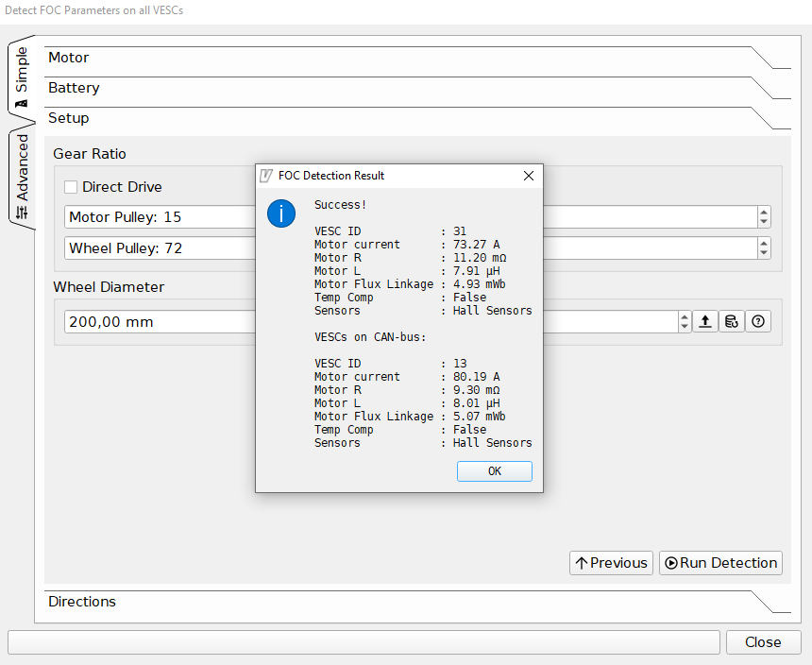Click the VESC ID value 13
812x665 pixels.
point(460,364)
